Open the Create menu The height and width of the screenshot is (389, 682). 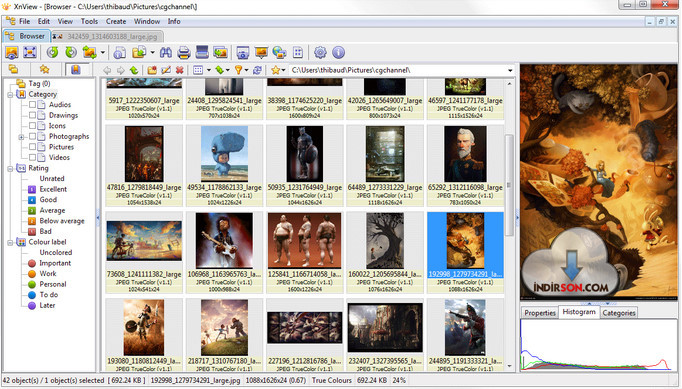coord(116,21)
